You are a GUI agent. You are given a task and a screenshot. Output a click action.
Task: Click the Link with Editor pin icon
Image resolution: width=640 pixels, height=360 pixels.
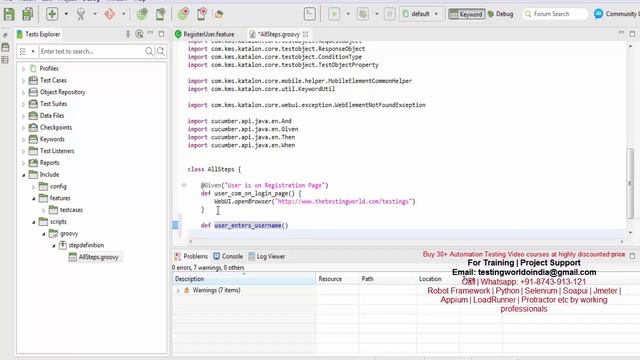pyautogui.click(x=128, y=34)
